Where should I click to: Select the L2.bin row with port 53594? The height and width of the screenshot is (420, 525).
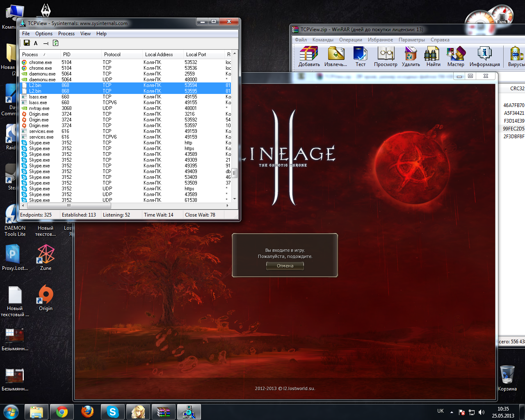point(126,85)
